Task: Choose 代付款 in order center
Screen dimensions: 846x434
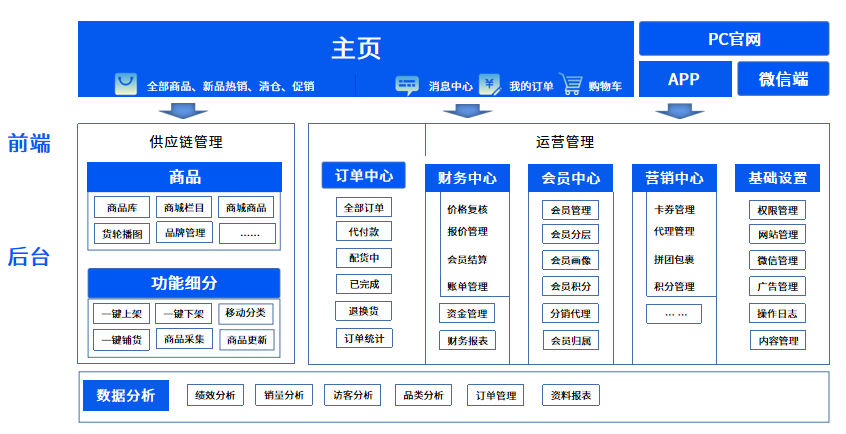Action: [364, 232]
